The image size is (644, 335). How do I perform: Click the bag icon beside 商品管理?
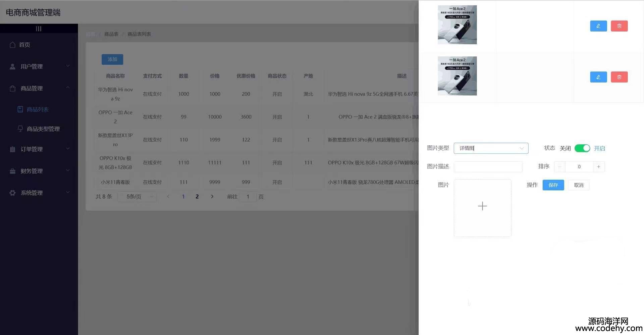[12, 88]
